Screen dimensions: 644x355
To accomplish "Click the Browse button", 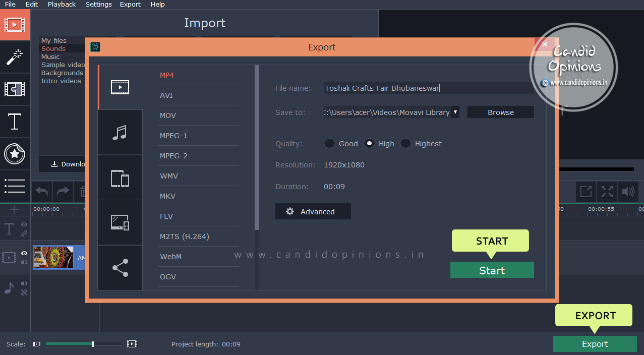I will tap(501, 112).
